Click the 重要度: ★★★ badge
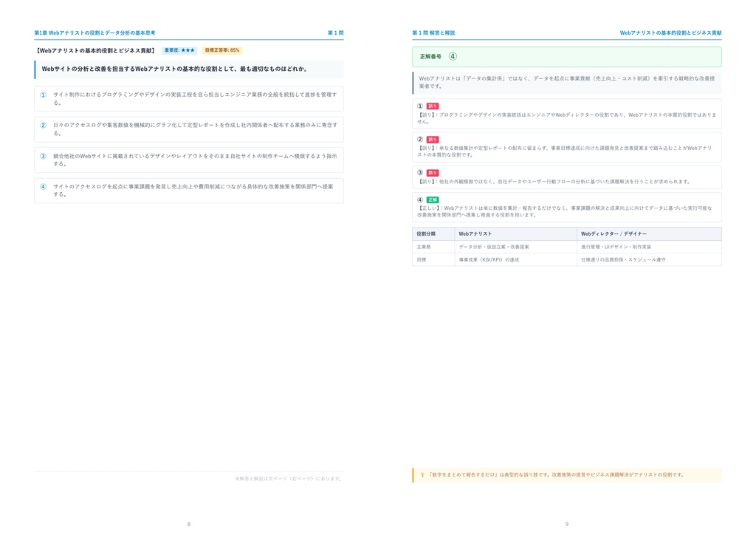Image resolution: width=756 pixels, height=535 pixels. (179, 50)
